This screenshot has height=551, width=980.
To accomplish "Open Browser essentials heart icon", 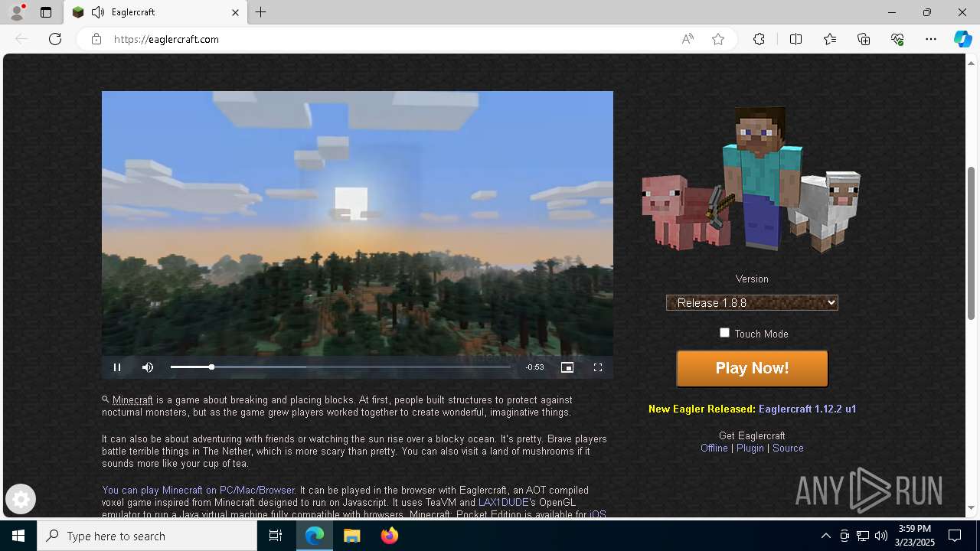I will coord(897,39).
